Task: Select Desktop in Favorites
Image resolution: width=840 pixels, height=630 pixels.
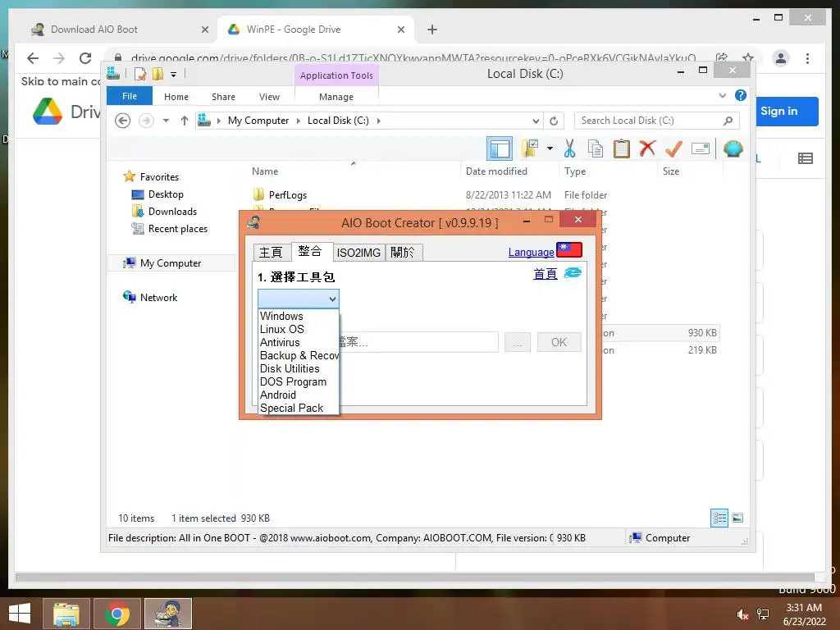Action: [166, 194]
